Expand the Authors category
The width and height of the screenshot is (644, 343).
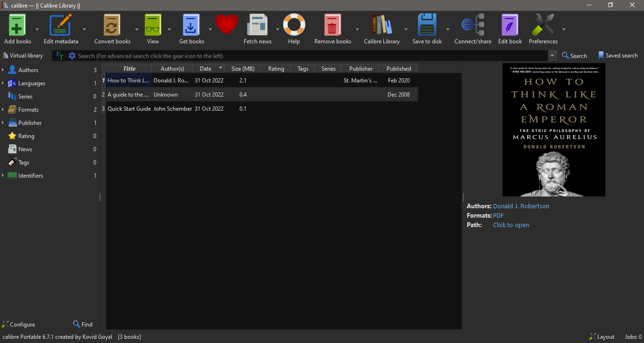(x=3, y=70)
